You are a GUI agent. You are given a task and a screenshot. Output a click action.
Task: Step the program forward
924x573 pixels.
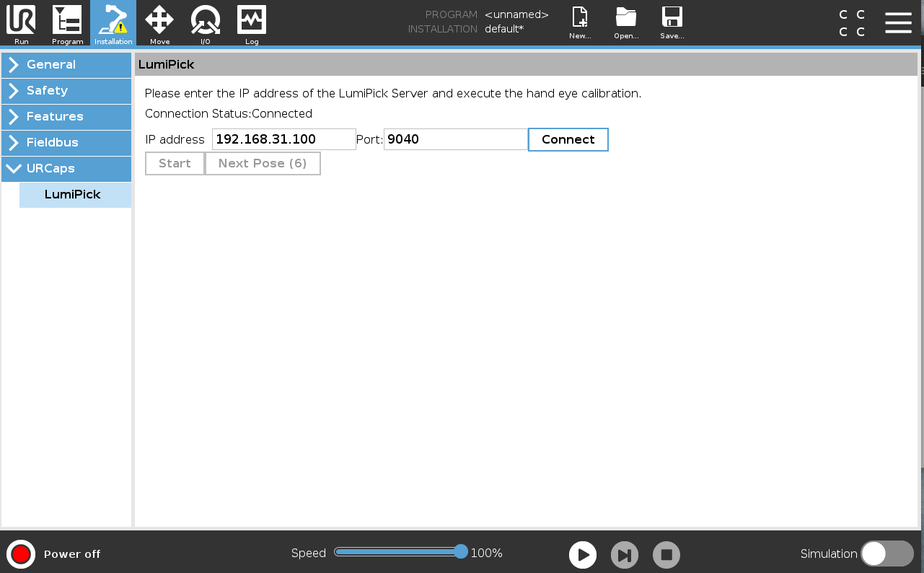625,555
